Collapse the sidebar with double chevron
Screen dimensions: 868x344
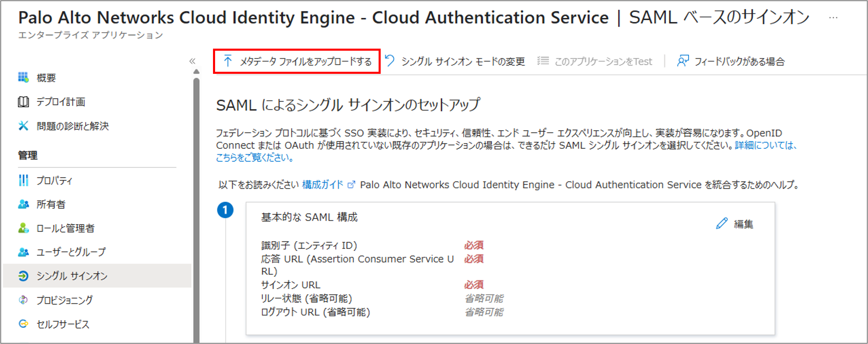(192, 61)
